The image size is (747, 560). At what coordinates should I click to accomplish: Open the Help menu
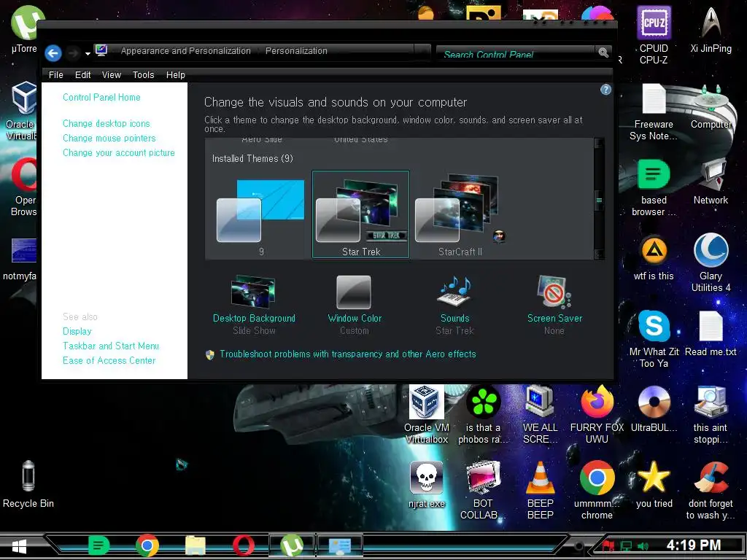[175, 75]
